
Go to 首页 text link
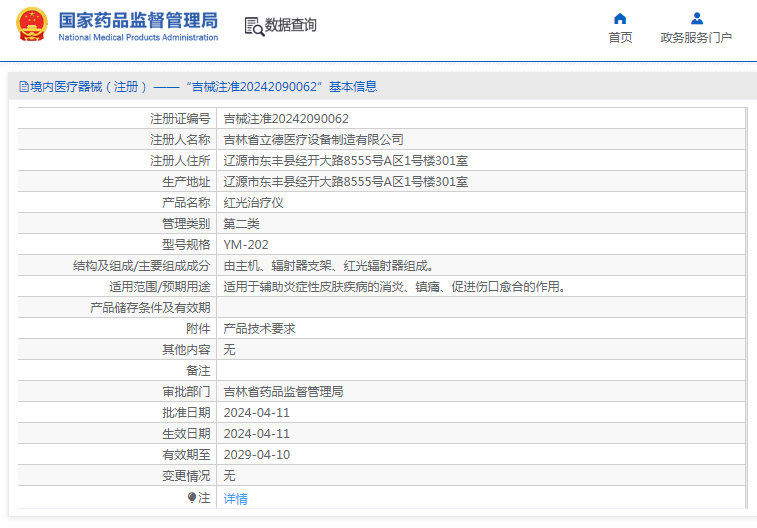(x=620, y=38)
